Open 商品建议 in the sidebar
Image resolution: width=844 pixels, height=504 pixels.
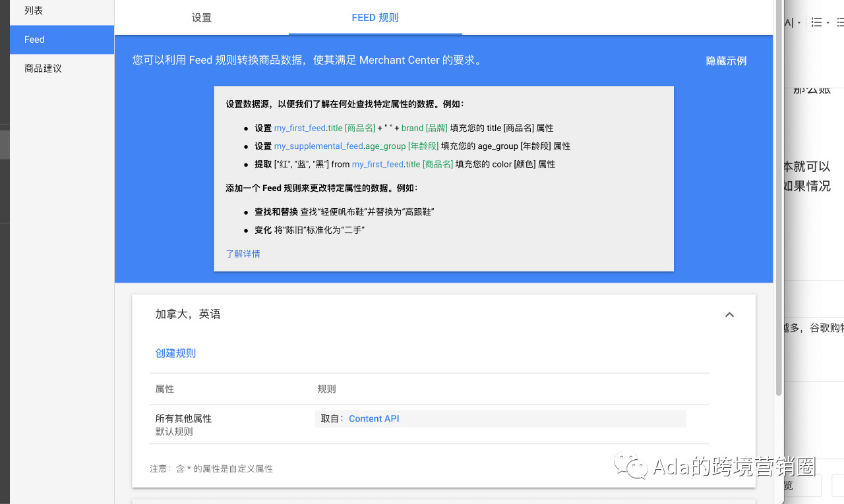point(43,68)
